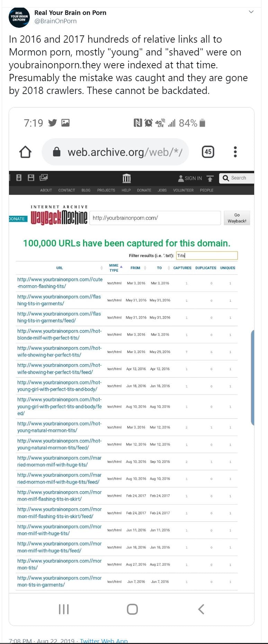Sort results by FROM date column
Screen dimensions: 268x644
click(x=135, y=268)
